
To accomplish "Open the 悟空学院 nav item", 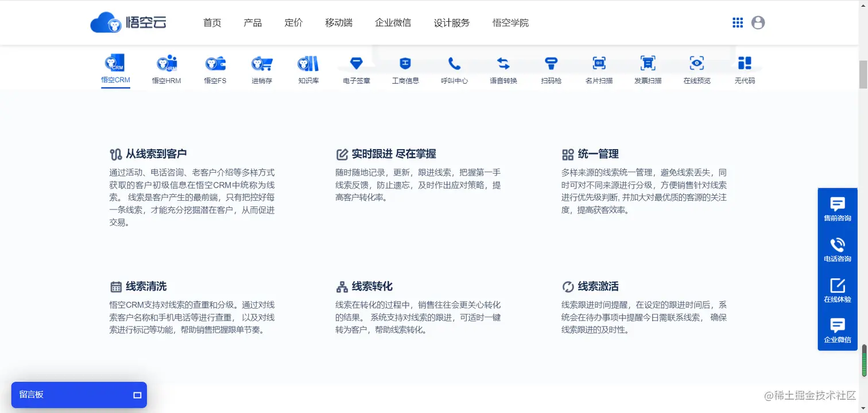I will 510,23.
